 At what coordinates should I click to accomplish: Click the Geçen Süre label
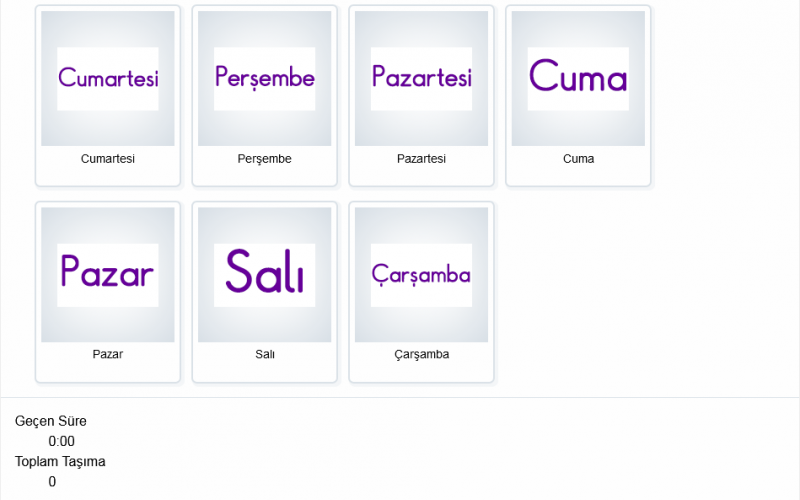51,421
